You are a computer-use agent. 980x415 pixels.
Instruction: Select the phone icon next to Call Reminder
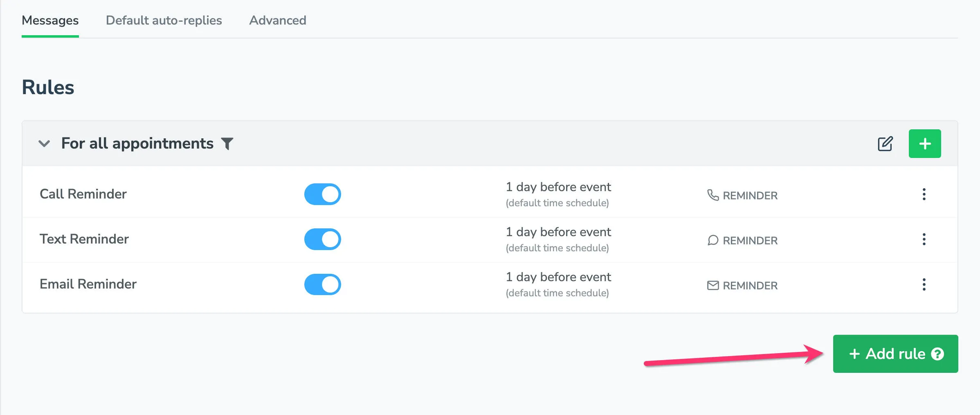tap(713, 195)
